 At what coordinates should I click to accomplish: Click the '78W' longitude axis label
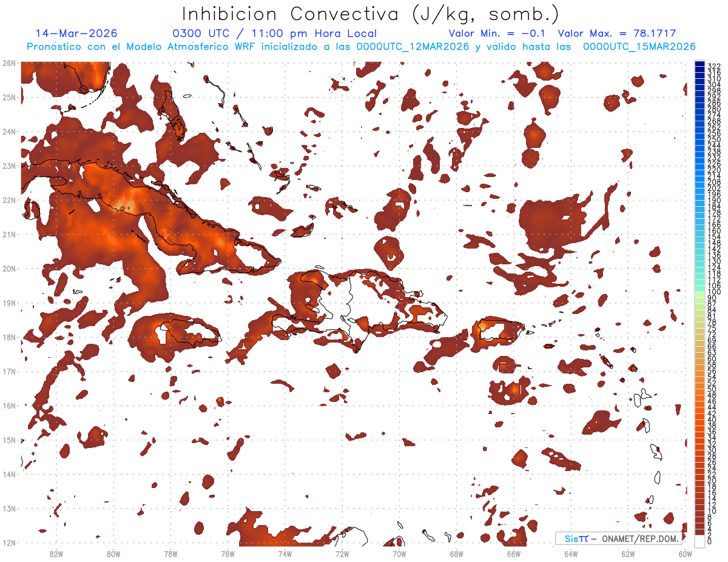point(170,554)
